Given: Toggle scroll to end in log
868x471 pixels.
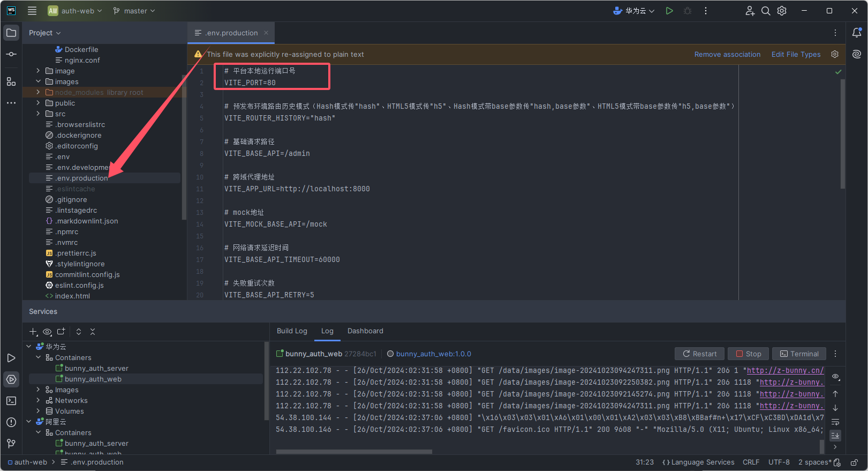Looking at the screenshot, I should click(x=835, y=435).
